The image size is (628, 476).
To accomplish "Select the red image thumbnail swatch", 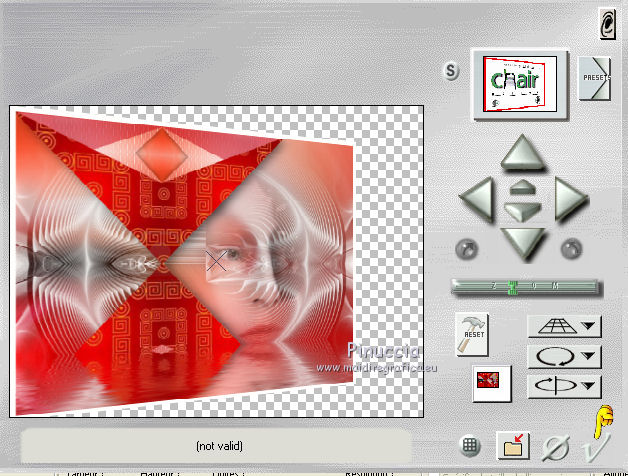I will point(492,383).
